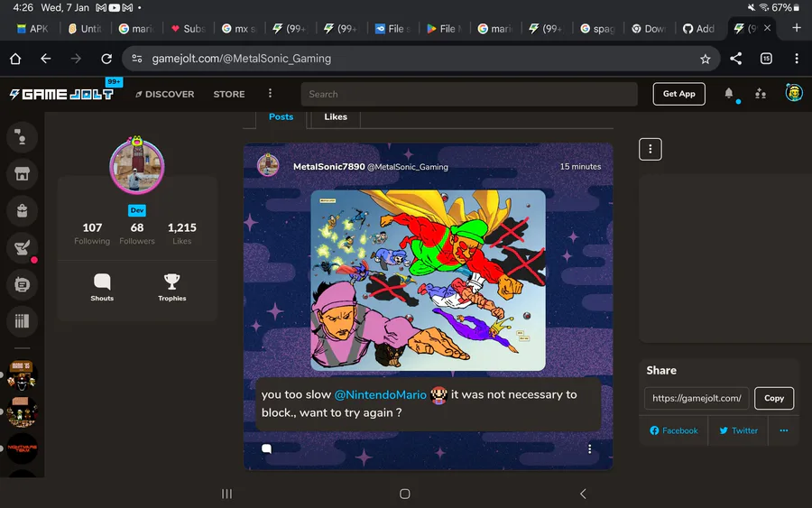The image size is (812, 508).
Task: Open a new browser tab with plus
Action: coord(797,27)
